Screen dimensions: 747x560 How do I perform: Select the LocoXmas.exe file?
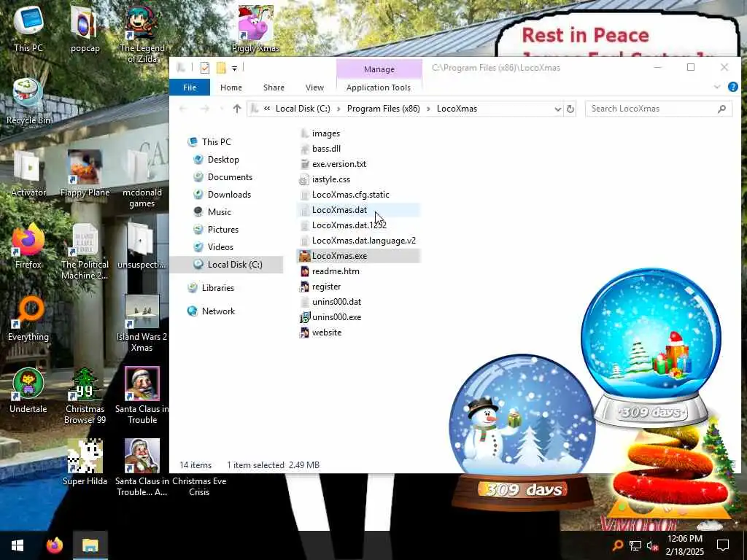coord(359,256)
